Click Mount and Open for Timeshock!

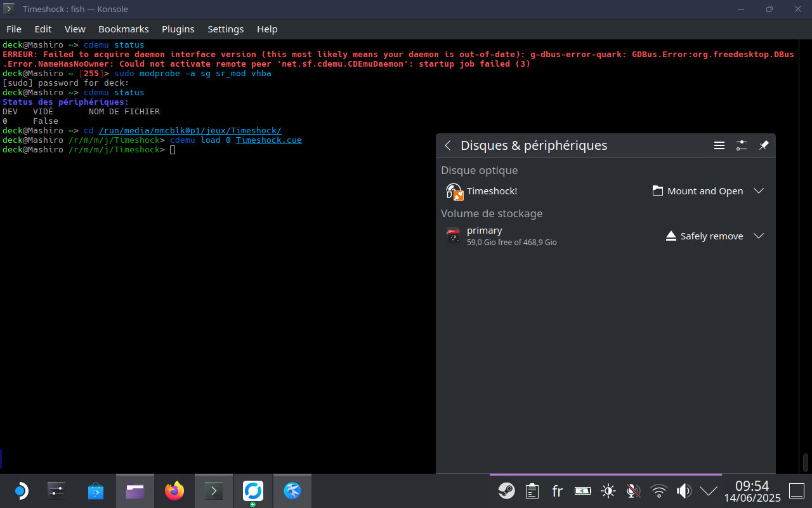(x=697, y=191)
